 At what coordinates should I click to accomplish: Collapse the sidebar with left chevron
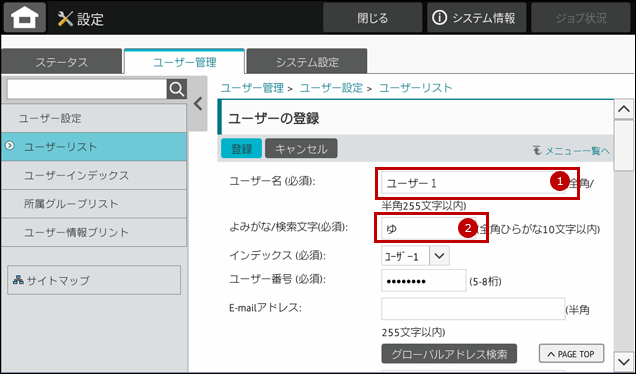[x=198, y=104]
